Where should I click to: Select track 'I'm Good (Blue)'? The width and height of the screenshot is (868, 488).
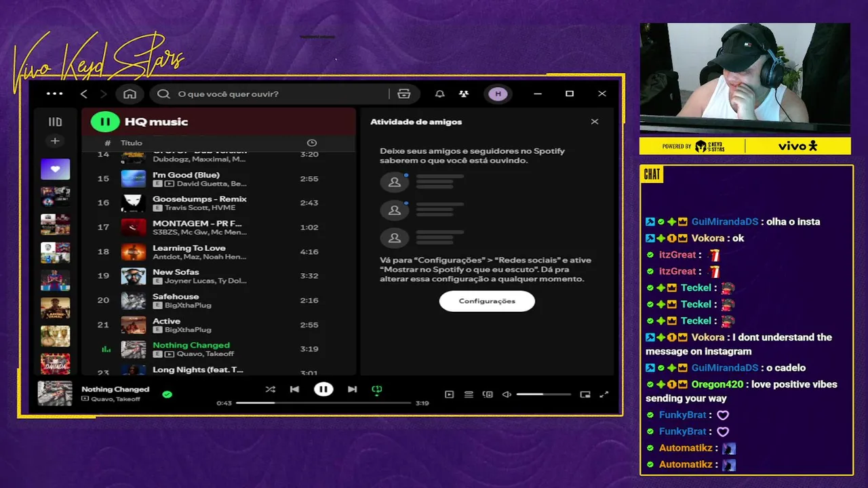tap(218, 179)
